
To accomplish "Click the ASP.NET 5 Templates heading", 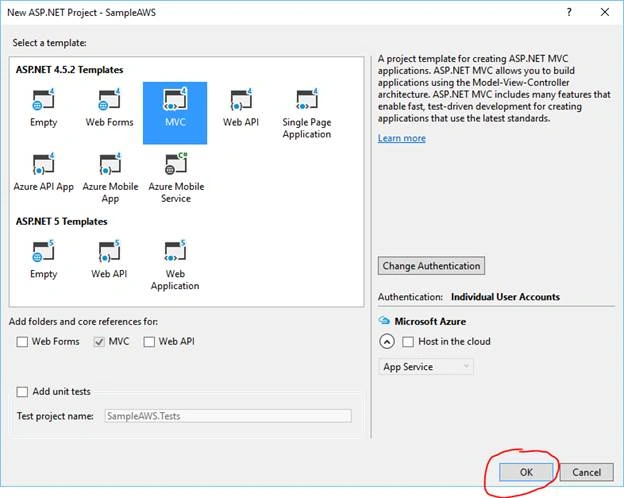I will pos(62,221).
